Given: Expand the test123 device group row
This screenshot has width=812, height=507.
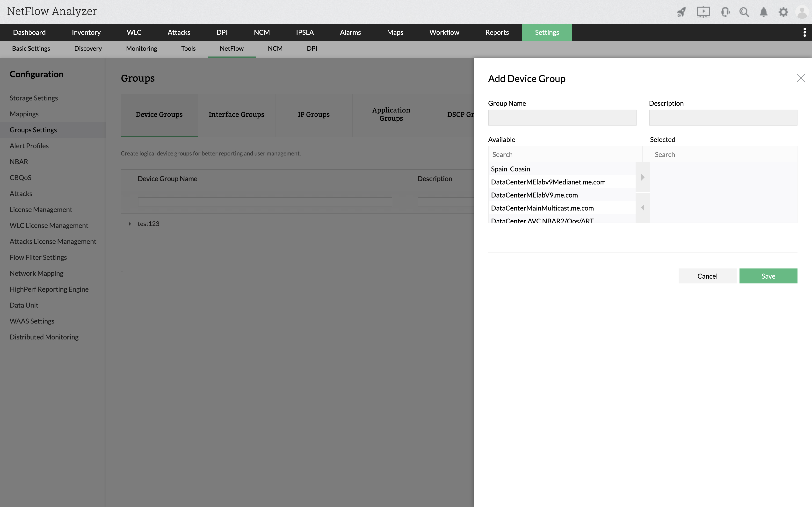Looking at the screenshot, I should pos(130,224).
